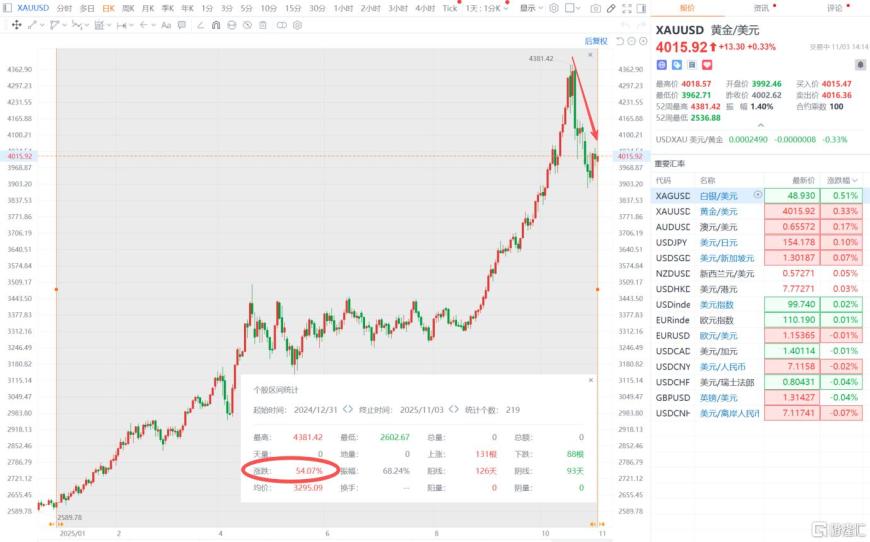Viewport: 870px width, 542px height.
Task: Open the 1天:1分K interval dropdown
Action: [x=487, y=8]
